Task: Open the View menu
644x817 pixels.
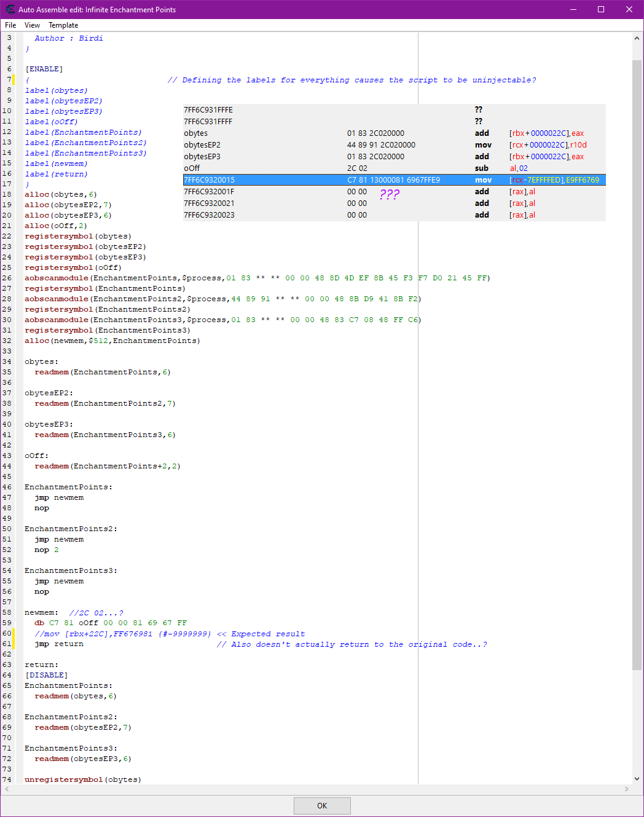Action: click(32, 25)
